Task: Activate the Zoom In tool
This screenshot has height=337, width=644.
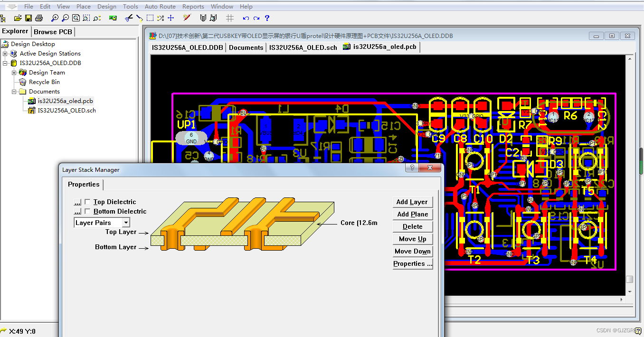Action: (x=55, y=18)
